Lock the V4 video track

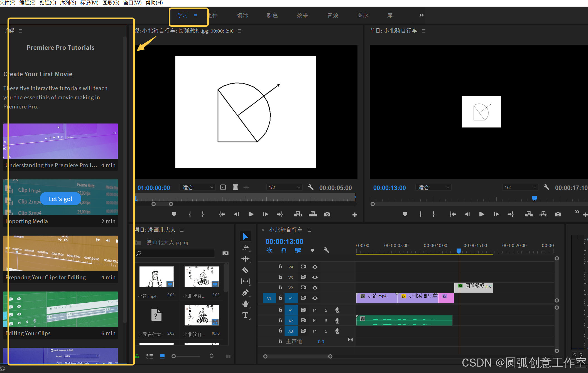pyautogui.click(x=280, y=266)
